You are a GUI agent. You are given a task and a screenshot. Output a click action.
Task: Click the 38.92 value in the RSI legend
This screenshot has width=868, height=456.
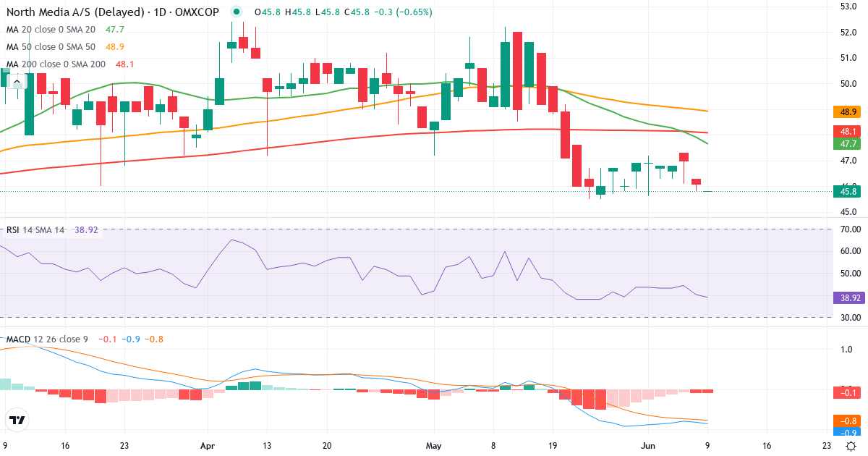[x=87, y=229]
